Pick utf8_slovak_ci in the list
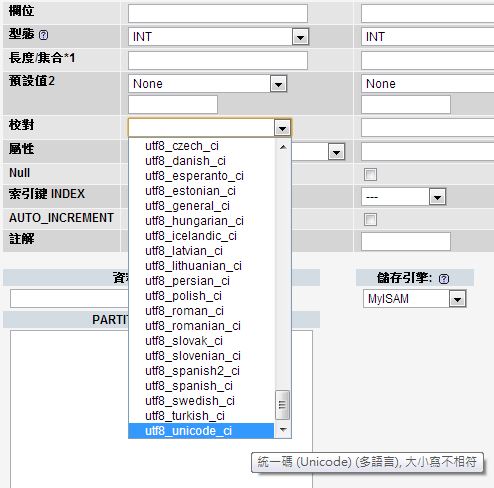494x488 pixels. (201, 341)
